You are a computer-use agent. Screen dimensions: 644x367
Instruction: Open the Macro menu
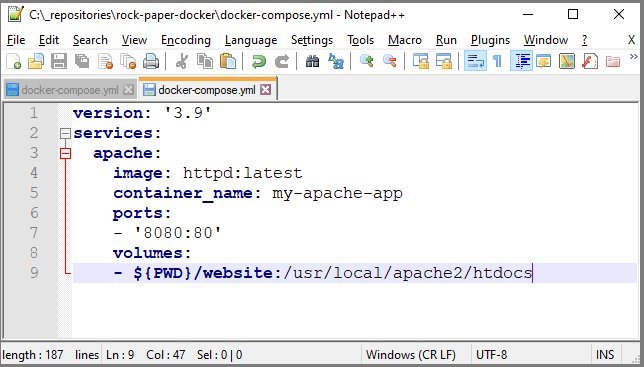tap(405, 40)
